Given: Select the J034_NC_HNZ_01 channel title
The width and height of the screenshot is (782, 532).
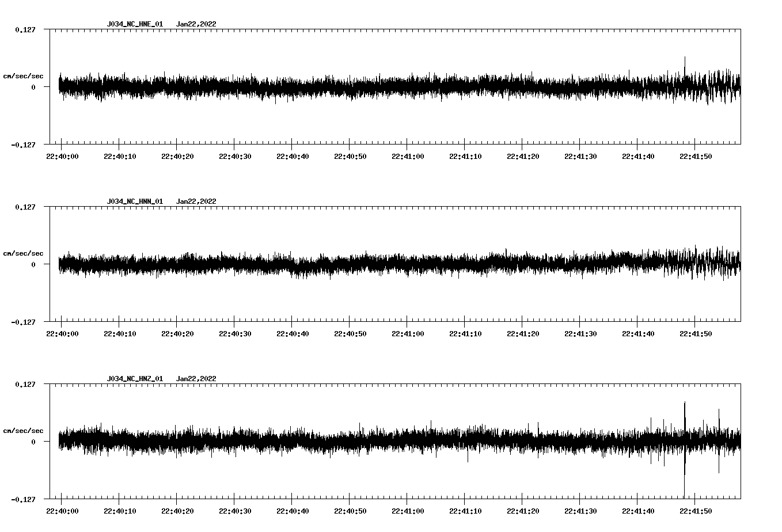Looking at the screenshot, I should pyautogui.click(x=135, y=379).
